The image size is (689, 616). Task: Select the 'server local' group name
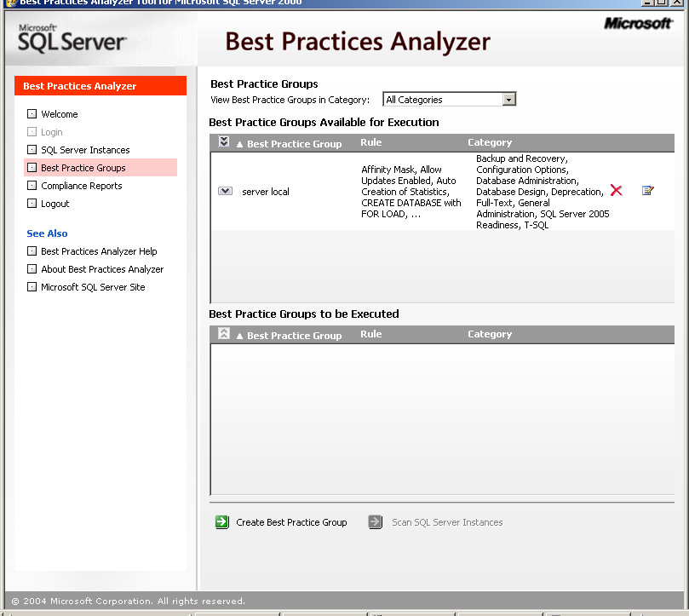(x=266, y=192)
